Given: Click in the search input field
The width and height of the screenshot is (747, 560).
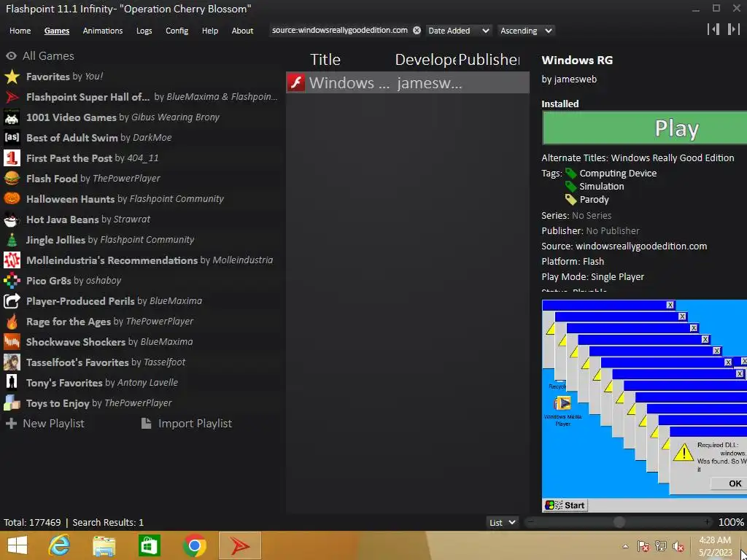Looking at the screenshot, I should (x=340, y=31).
